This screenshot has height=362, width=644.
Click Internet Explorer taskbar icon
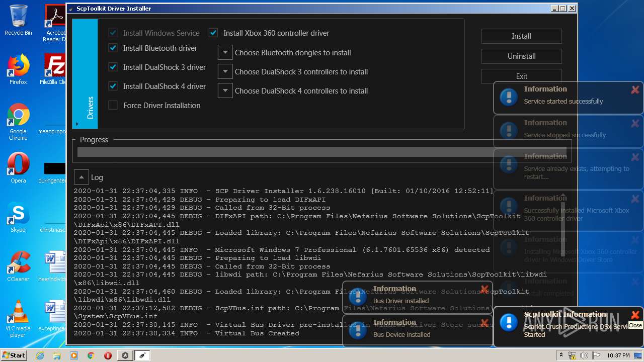click(40, 355)
